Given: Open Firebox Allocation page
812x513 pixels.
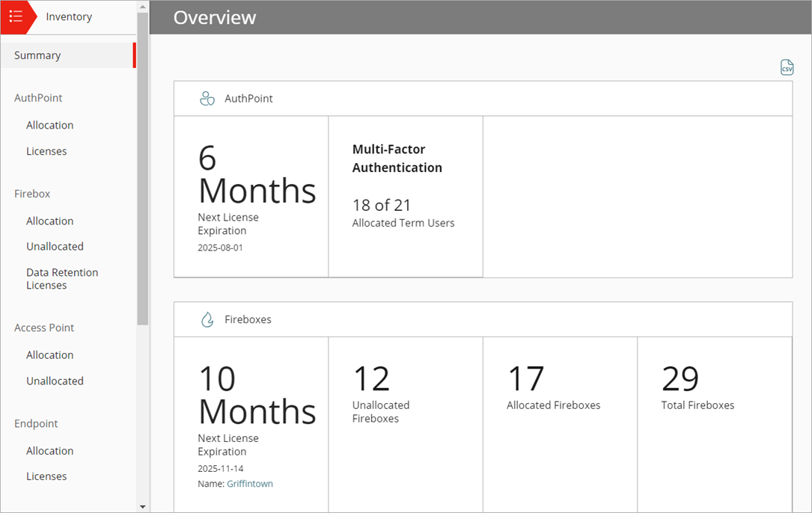Looking at the screenshot, I should click(x=49, y=221).
